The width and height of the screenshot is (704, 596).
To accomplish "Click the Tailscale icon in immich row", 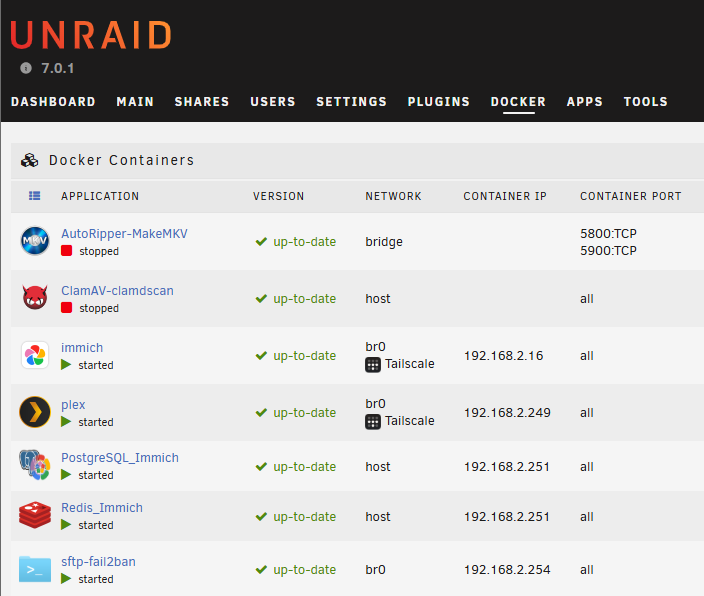I will [x=373, y=365].
